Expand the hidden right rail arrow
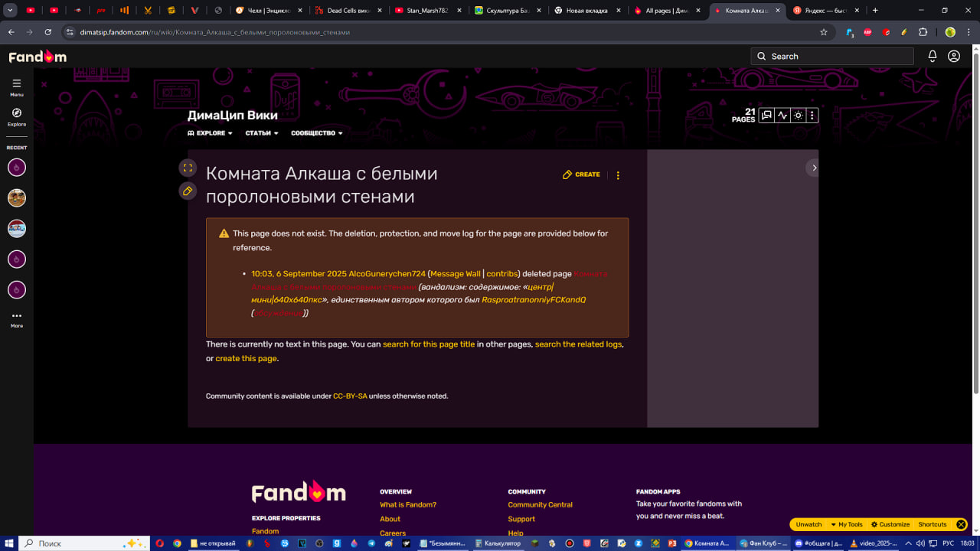Image resolution: width=980 pixels, height=551 pixels. tap(814, 168)
